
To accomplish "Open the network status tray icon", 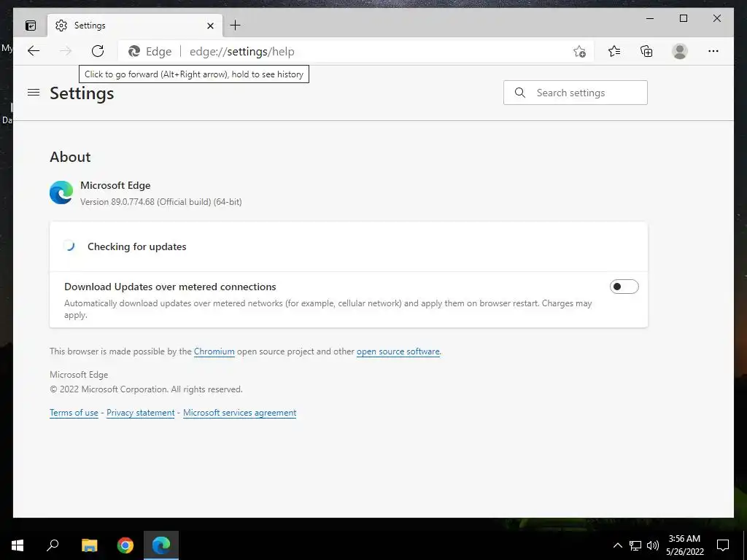I will 635,545.
